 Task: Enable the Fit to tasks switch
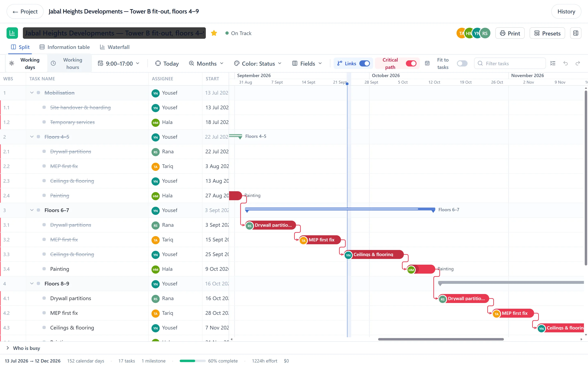point(462,63)
